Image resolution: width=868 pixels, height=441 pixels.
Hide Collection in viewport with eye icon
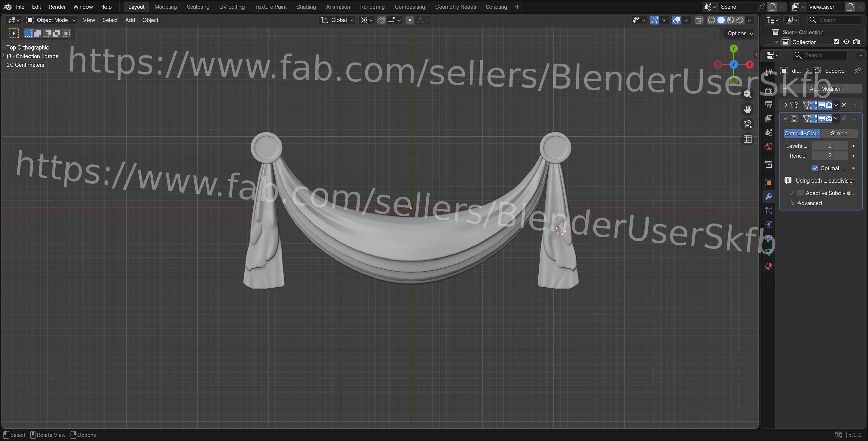(846, 42)
